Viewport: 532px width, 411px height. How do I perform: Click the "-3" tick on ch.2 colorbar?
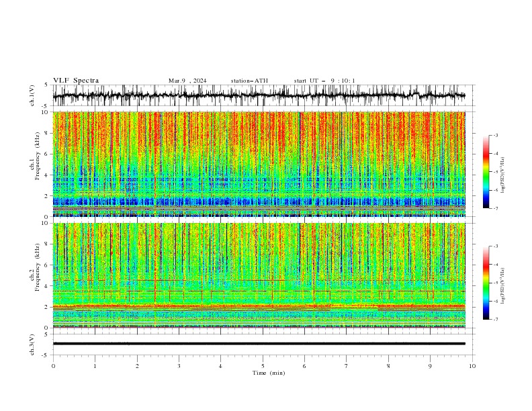tap(495, 246)
